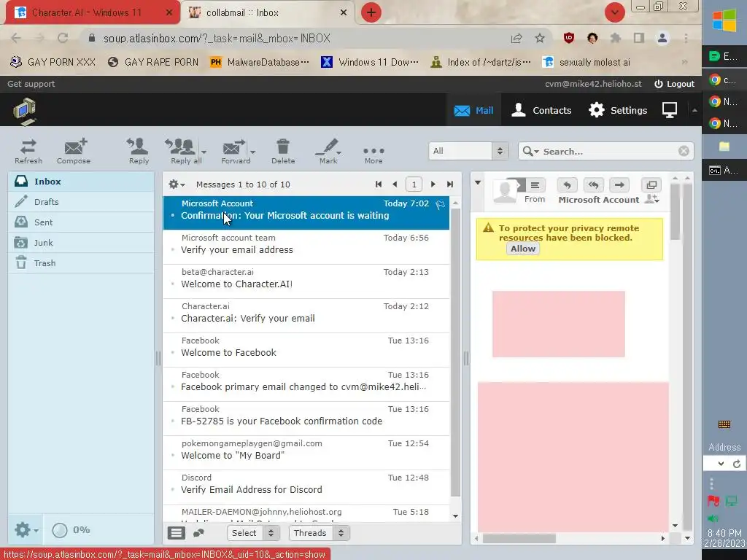Click the message list vertical scrollbar
The image size is (747, 560).
(x=455, y=352)
